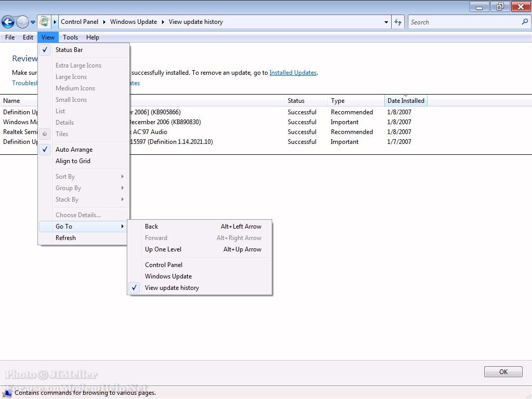The width and height of the screenshot is (532, 399).
Task: Click the Windows Update address bar icon
Action: [44, 22]
